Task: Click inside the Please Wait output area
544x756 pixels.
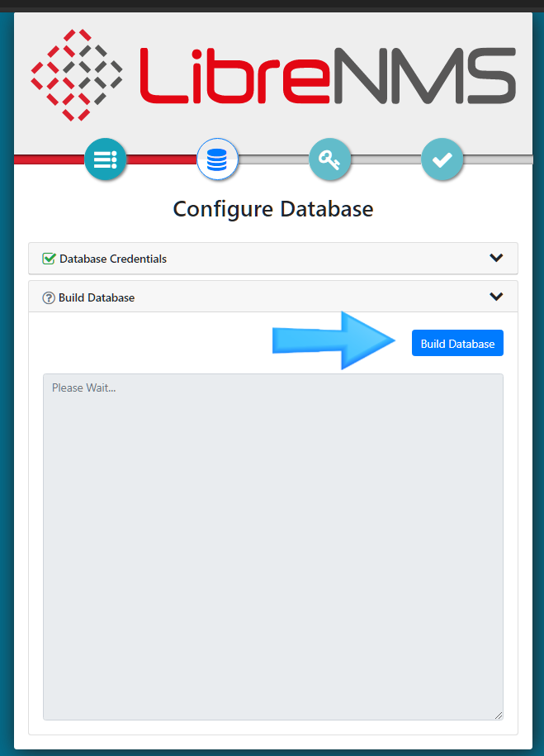Action: pos(273,547)
